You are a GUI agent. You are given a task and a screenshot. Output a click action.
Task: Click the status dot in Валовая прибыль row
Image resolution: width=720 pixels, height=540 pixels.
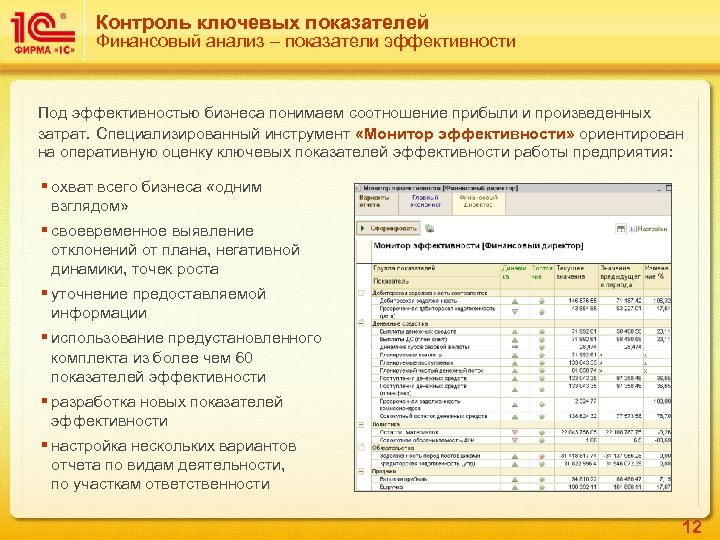click(542, 479)
